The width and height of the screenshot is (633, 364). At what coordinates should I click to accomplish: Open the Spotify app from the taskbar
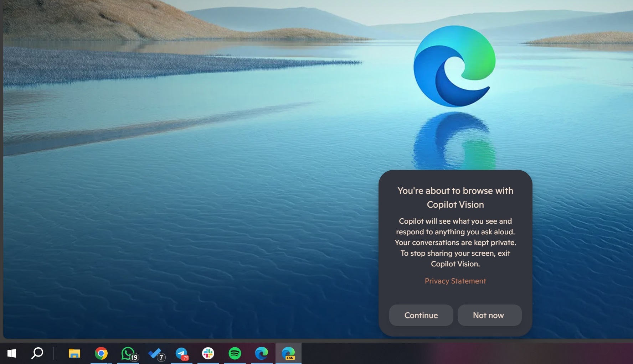[x=235, y=354]
